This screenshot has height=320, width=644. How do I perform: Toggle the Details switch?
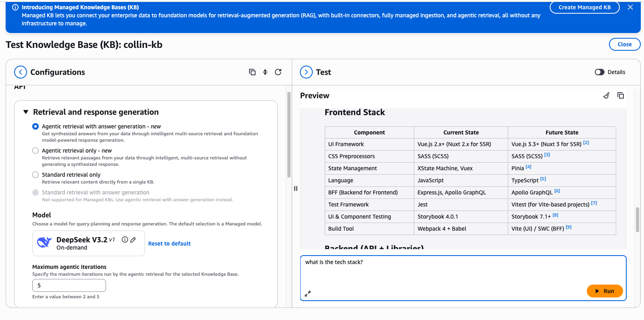pyautogui.click(x=600, y=72)
